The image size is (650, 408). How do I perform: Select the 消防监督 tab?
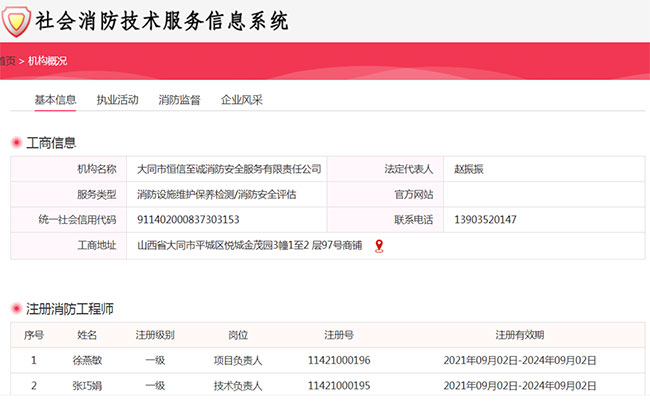pos(179,100)
